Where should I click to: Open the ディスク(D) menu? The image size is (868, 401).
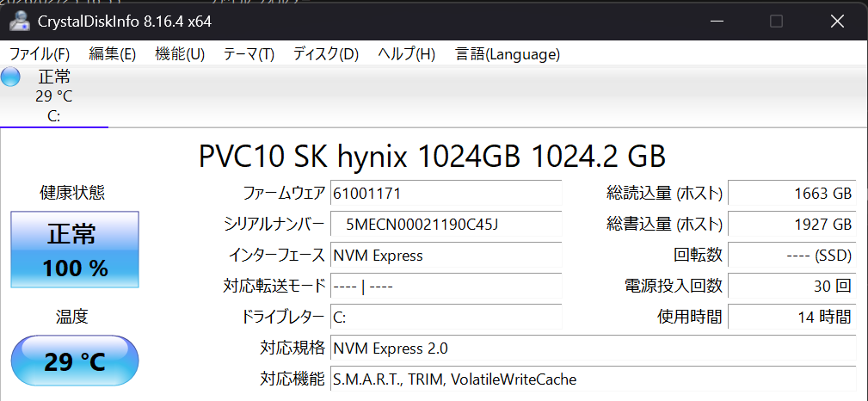[x=325, y=54]
